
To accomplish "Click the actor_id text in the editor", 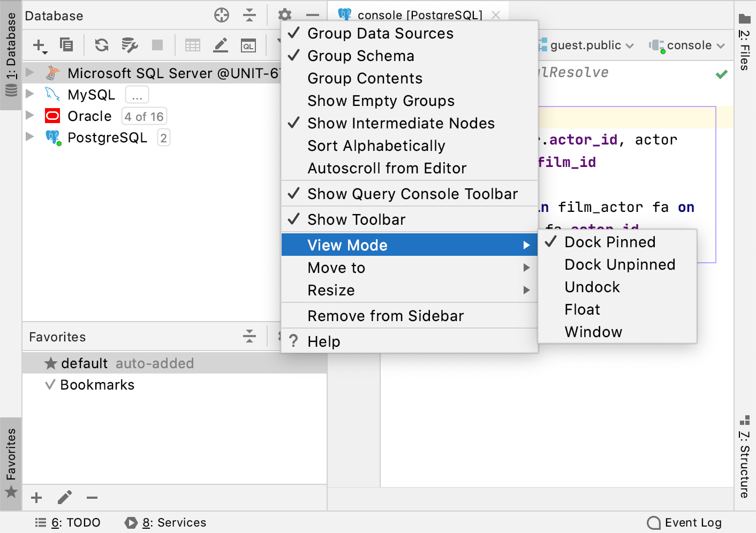I will click(x=584, y=140).
